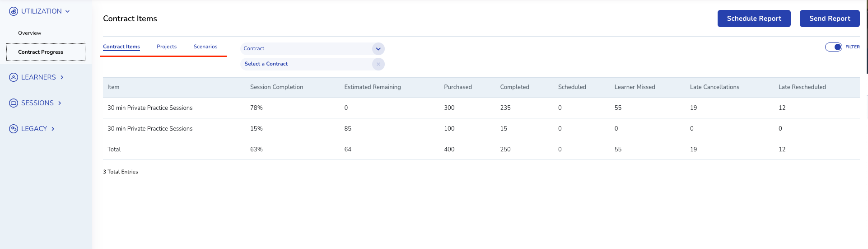Click the Scheduled column header
The height and width of the screenshot is (249, 868).
click(x=572, y=87)
